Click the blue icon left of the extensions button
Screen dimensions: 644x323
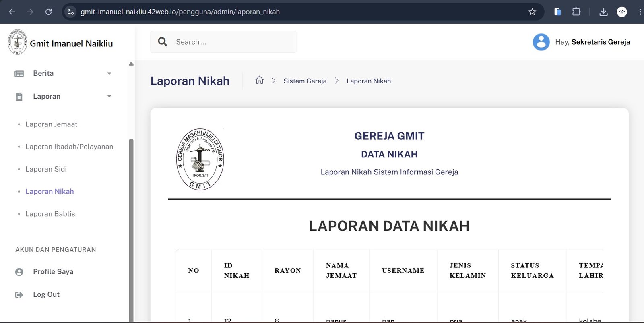pos(557,12)
